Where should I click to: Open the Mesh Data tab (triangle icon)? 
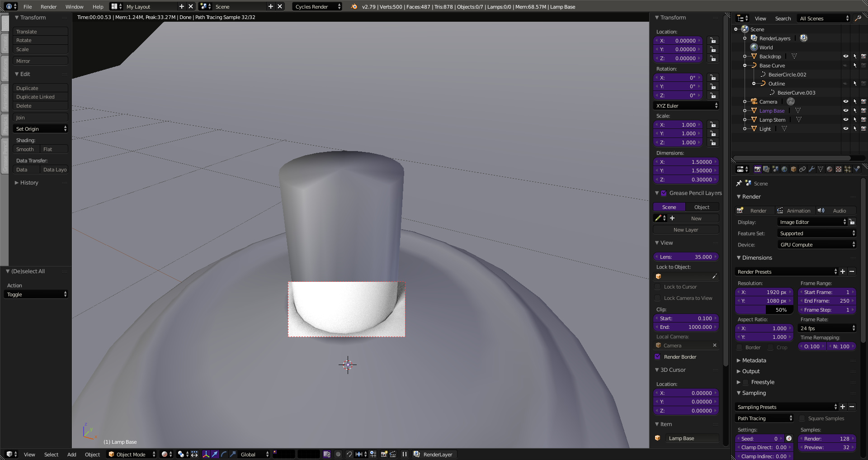821,169
